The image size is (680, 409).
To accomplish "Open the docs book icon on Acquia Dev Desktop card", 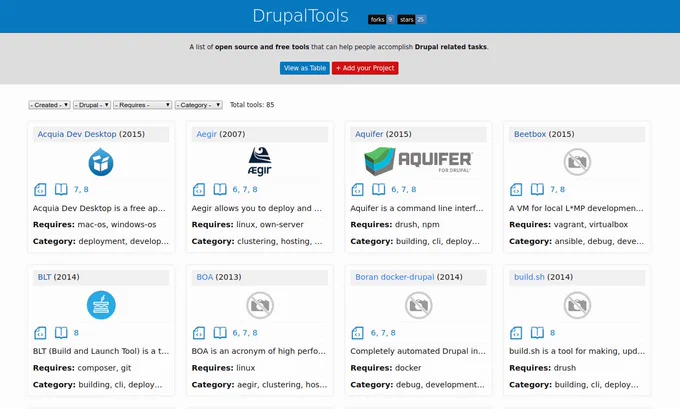I will point(61,190).
